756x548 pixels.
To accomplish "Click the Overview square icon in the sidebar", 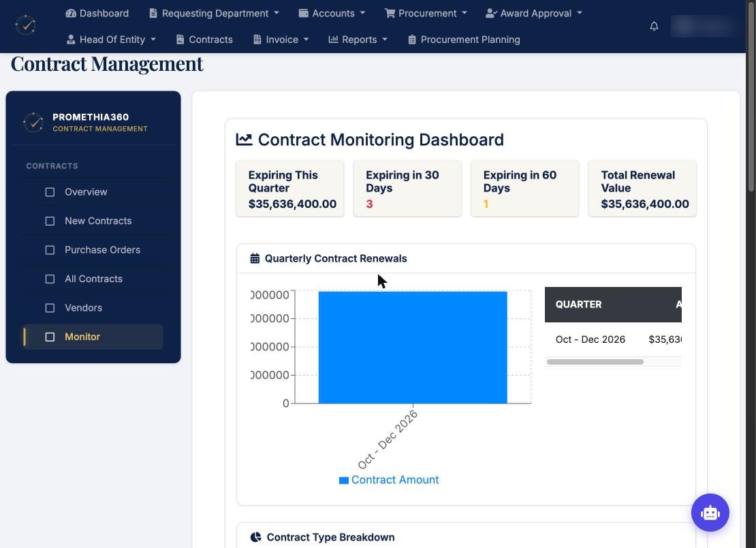I will point(50,192).
